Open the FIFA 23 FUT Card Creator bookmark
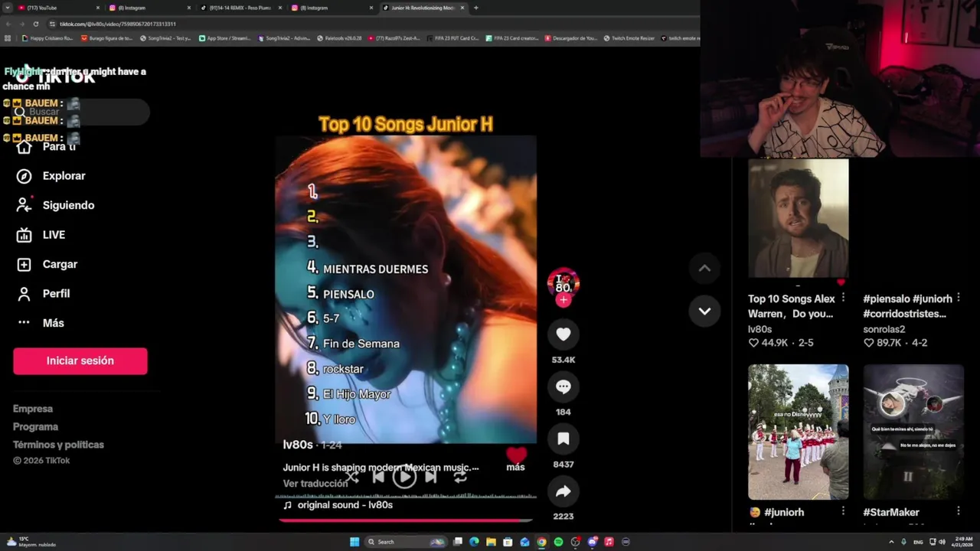This screenshot has height=551, width=980. click(452, 38)
